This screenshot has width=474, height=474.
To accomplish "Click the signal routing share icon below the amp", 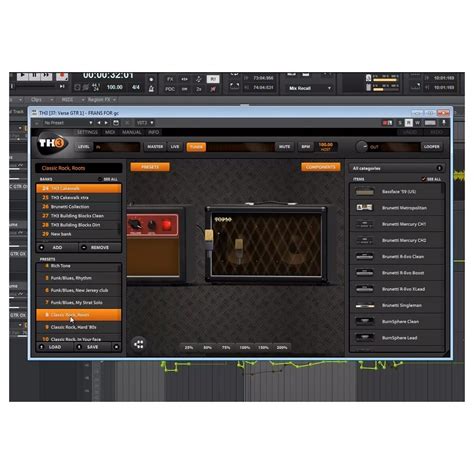I will pyautogui.click(x=139, y=344).
